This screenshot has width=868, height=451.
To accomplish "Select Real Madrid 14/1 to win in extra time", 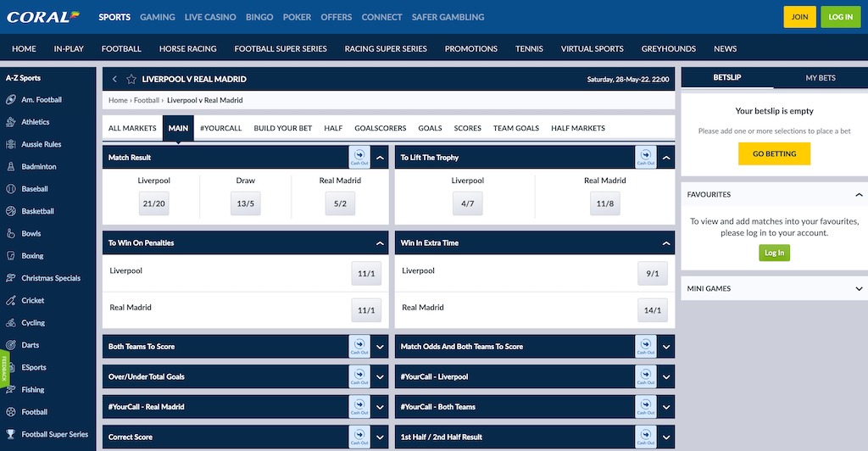I will click(652, 310).
